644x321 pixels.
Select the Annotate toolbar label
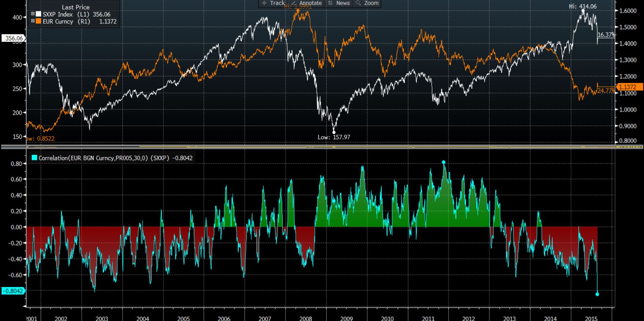coord(310,3)
